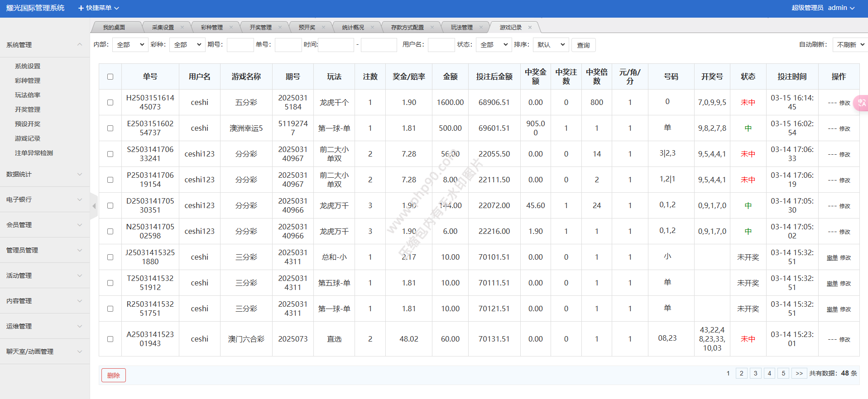This screenshot has width=868, height=399.
Task: Open the 自动刷新 dropdown
Action: pos(850,45)
